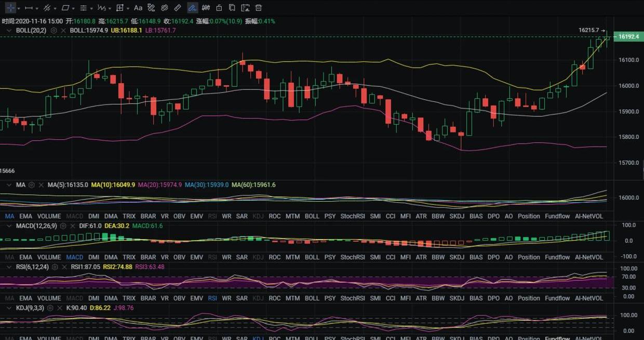Click the current price label 16192.4
644x340 pixels.
pyautogui.click(x=628, y=37)
